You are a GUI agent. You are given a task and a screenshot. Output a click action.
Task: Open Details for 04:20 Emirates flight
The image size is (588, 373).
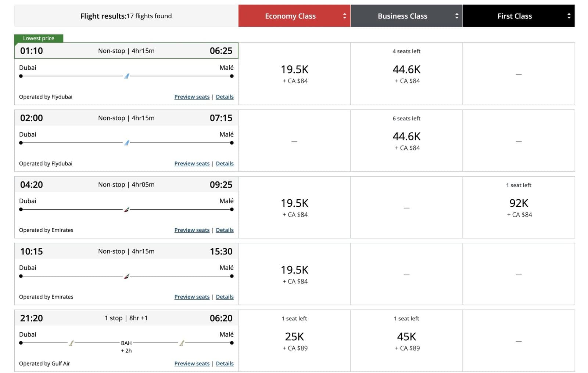click(x=225, y=230)
